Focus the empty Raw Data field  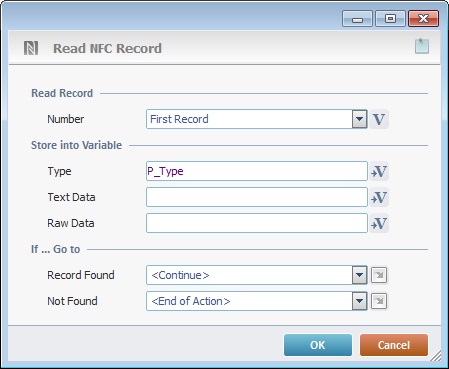257,223
